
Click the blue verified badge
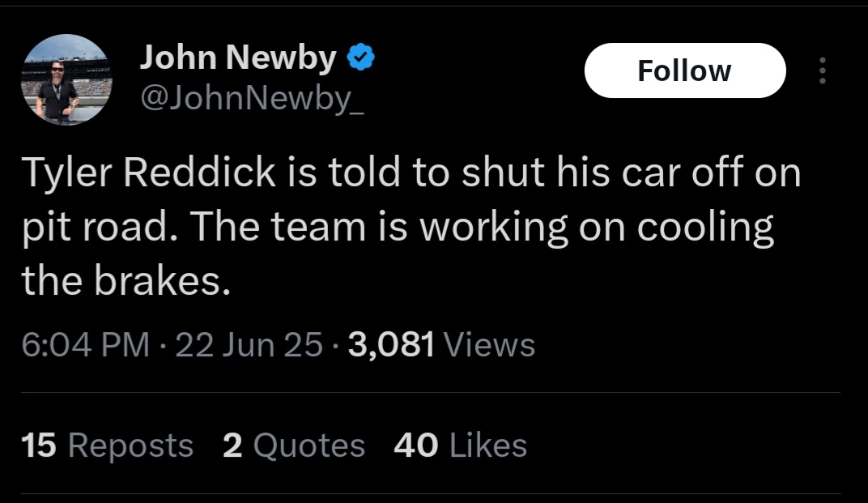tap(360, 58)
